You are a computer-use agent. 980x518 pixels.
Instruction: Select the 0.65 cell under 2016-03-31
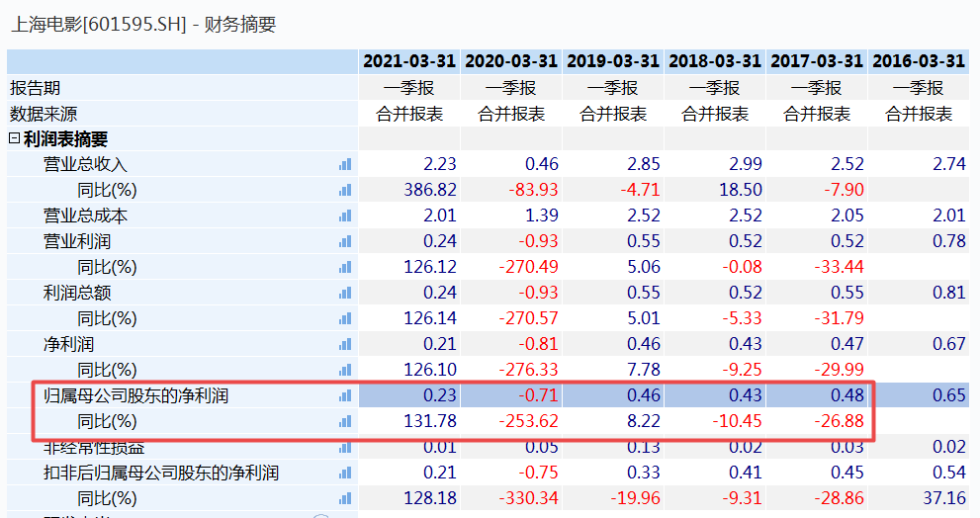coord(919,395)
